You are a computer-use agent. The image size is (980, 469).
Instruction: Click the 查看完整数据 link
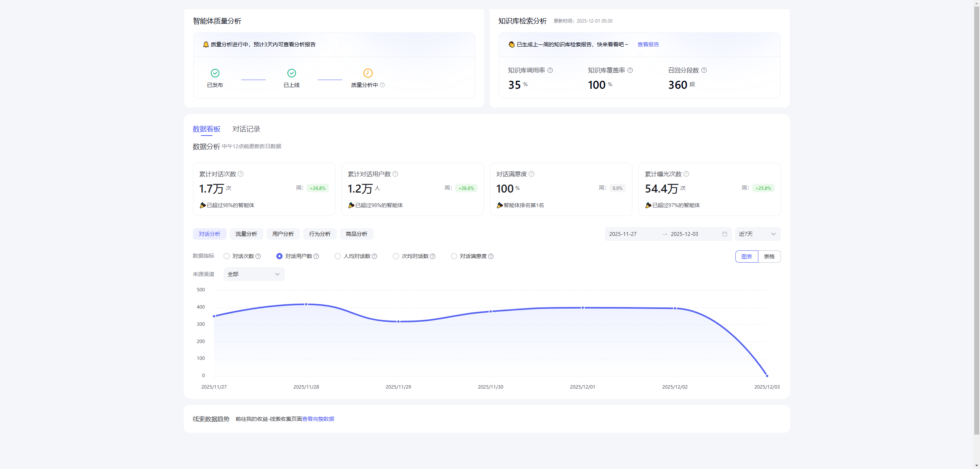(x=318, y=419)
